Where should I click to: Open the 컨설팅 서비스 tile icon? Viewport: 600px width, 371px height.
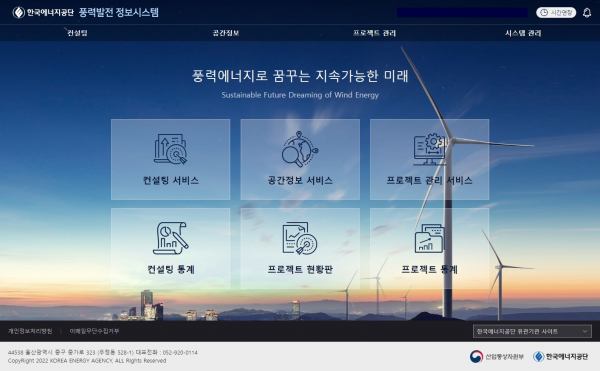pyautogui.click(x=171, y=149)
